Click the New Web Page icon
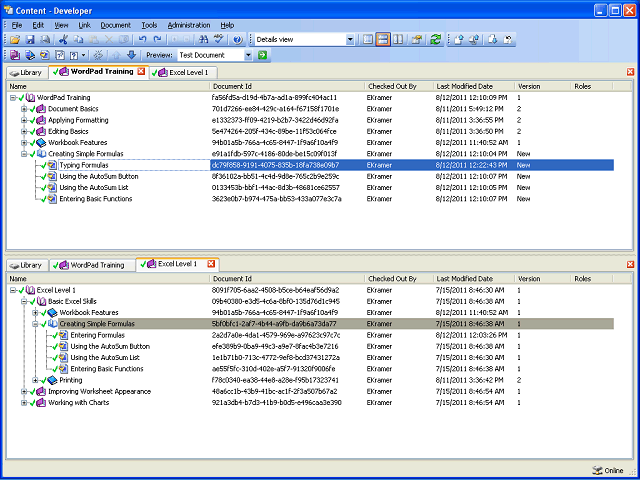The width and height of the screenshot is (640, 480). coord(60,55)
